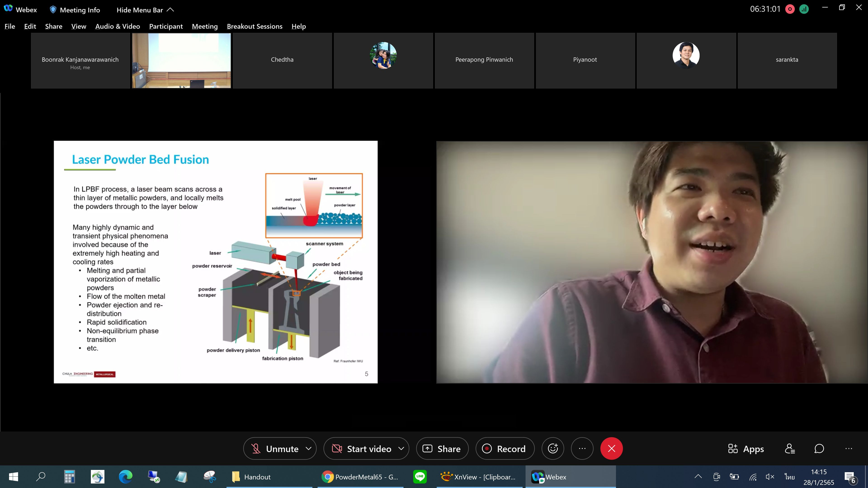
Task: Select the lecture room video thumbnail
Action: [181, 61]
